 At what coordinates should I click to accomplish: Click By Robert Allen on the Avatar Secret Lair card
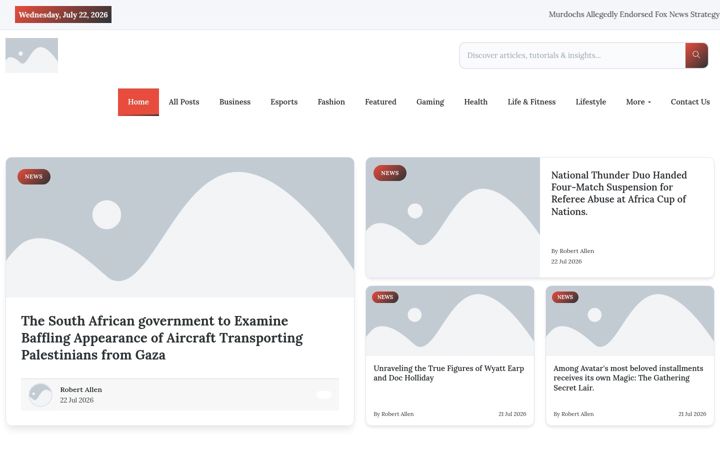574,414
